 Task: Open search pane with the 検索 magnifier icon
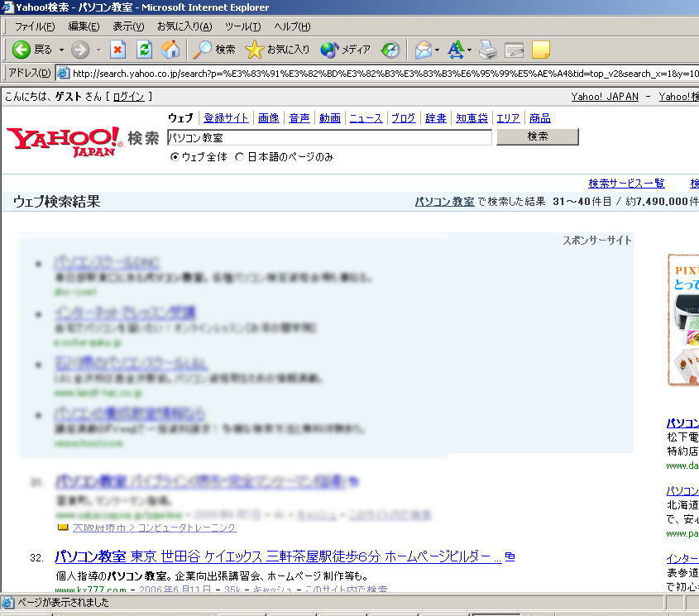point(205,50)
